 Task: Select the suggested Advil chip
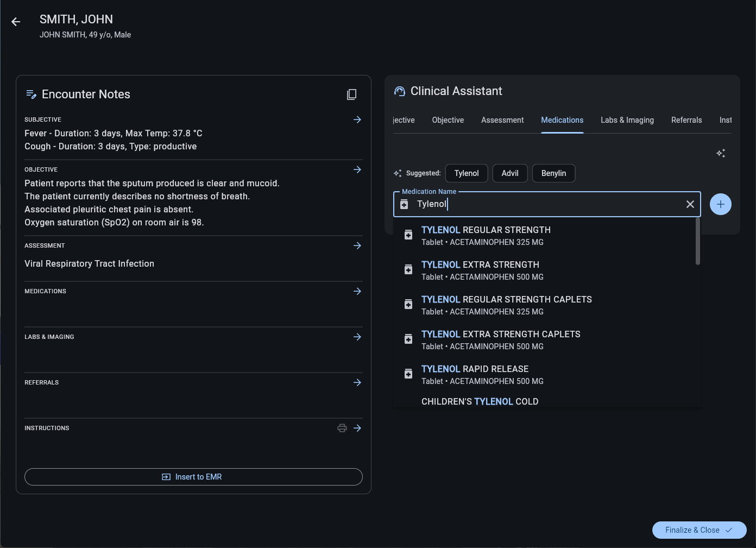point(509,173)
